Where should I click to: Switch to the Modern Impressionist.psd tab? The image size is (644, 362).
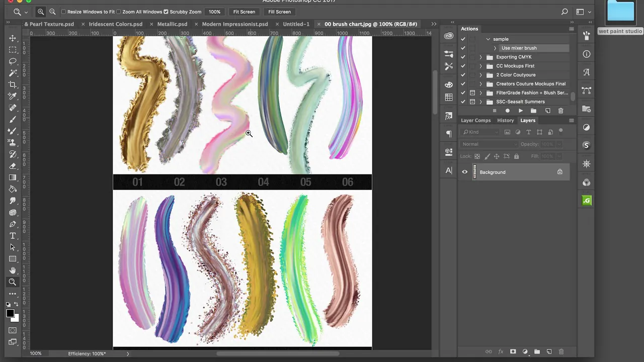click(x=235, y=24)
